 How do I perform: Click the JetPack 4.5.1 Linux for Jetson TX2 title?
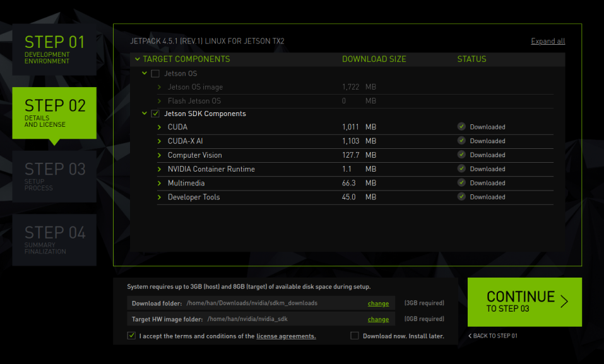[x=207, y=41]
